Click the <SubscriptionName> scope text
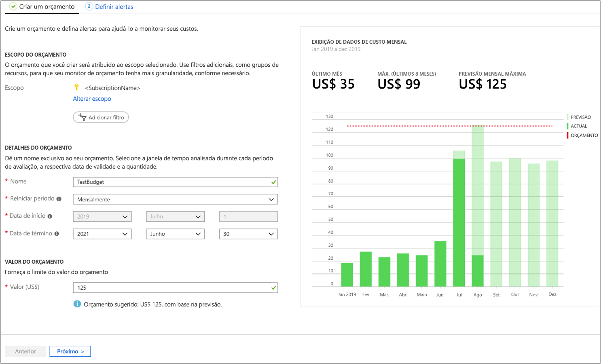This screenshot has height=364, width=601. point(112,88)
